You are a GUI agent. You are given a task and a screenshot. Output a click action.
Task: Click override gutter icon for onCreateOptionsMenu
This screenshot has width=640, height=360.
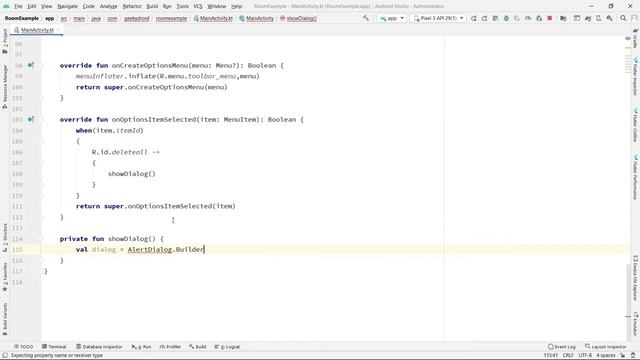coord(31,65)
